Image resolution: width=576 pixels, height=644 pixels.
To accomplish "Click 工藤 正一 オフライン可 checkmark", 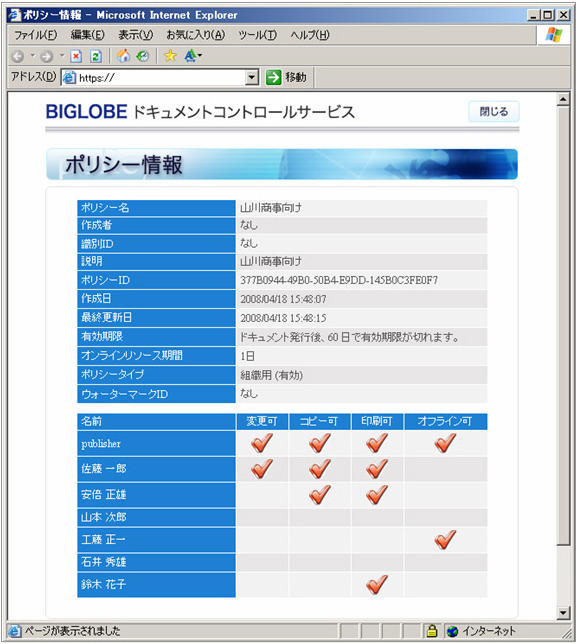I will [445, 539].
